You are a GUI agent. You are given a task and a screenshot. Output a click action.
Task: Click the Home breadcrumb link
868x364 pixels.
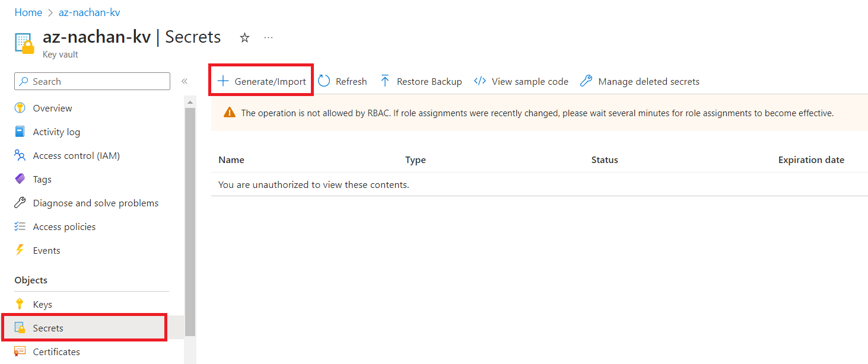pyautogui.click(x=28, y=12)
